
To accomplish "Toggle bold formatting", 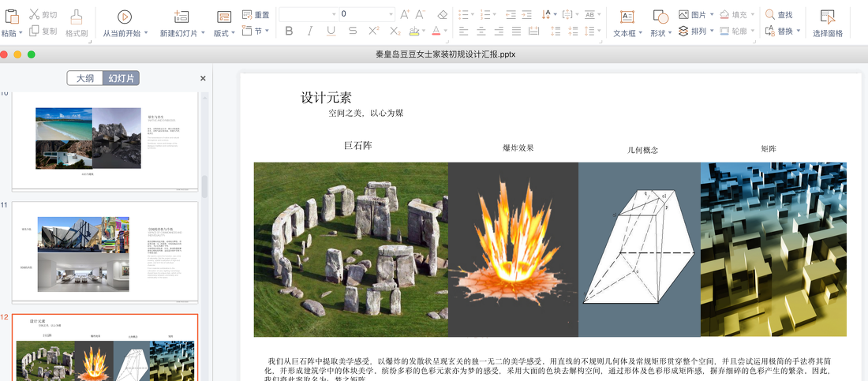I will tap(289, 31).
